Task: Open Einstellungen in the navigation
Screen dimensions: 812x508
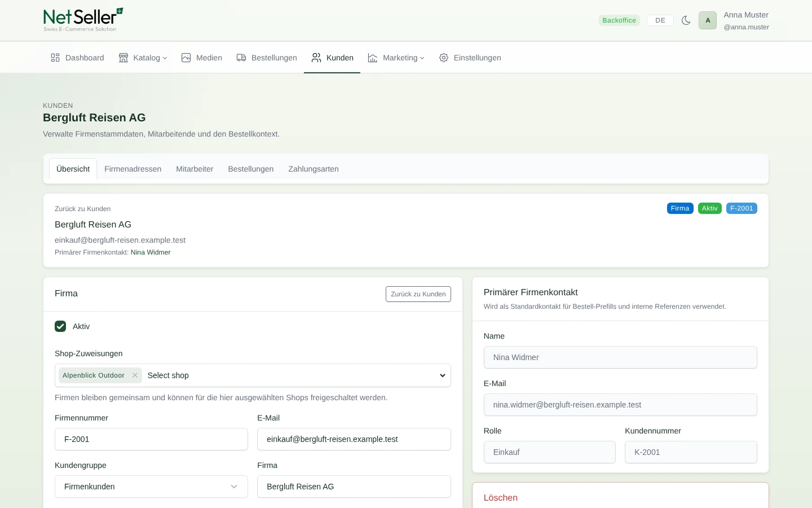Action: click(470, 58)
